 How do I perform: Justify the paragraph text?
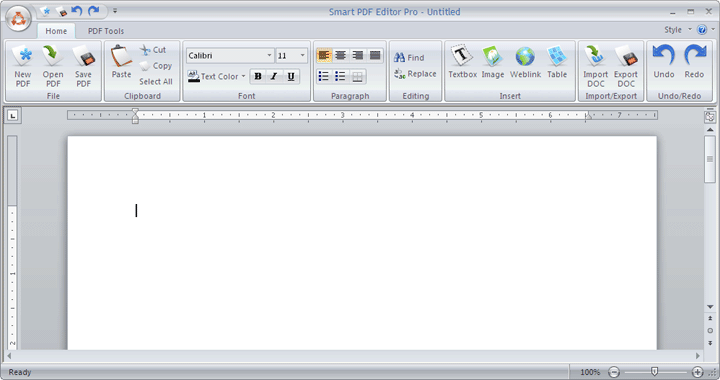(x=375, y=56)
